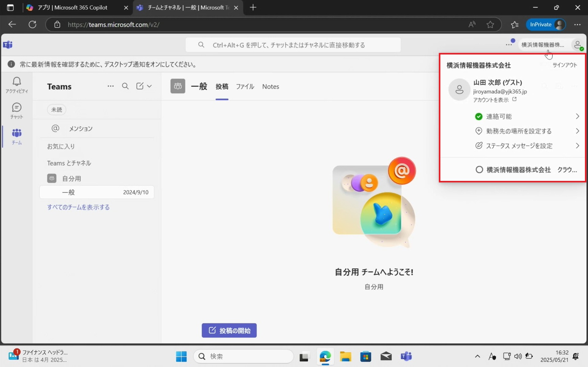Screen dimensions: 588x367
Task: Click the Teams search input field
Action: [293, 45]
